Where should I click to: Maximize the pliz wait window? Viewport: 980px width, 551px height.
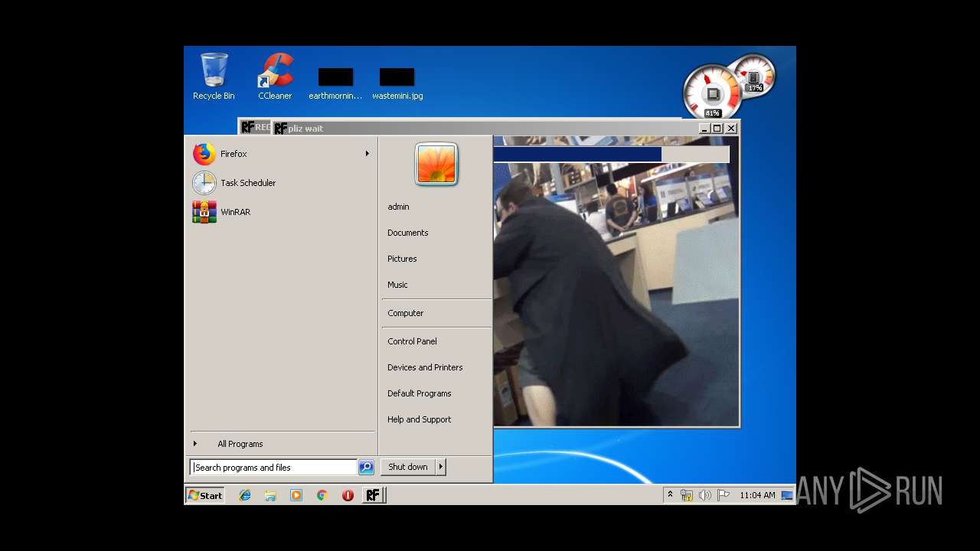(717, 129)
